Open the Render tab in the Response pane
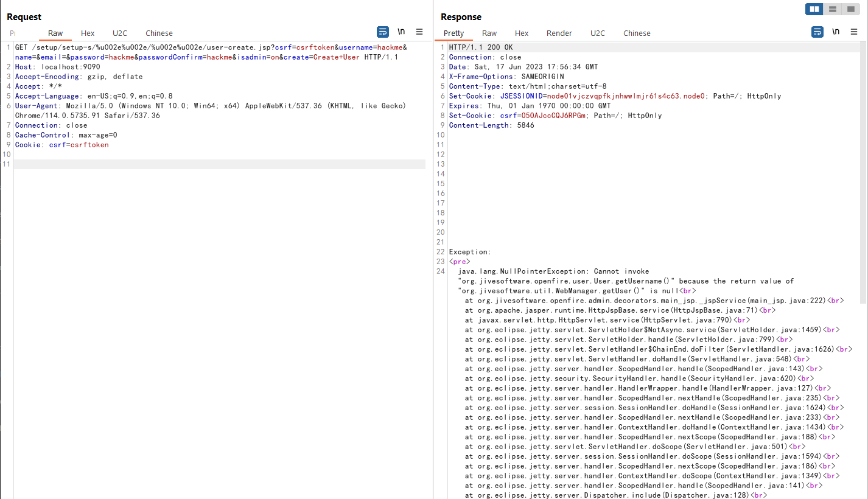The image size is (868, 499). (559, 33)
